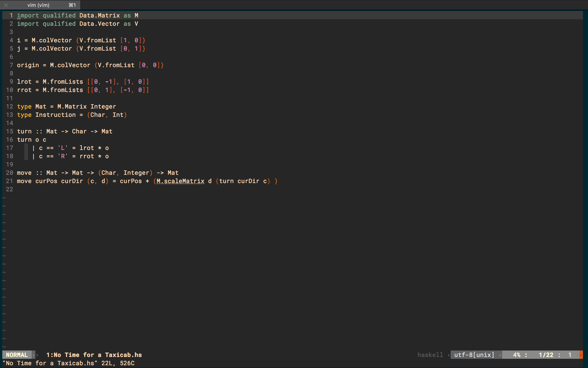Click the 'R' character literal
The height and width of the screenshot is (368, 588).
pos(63,156)
